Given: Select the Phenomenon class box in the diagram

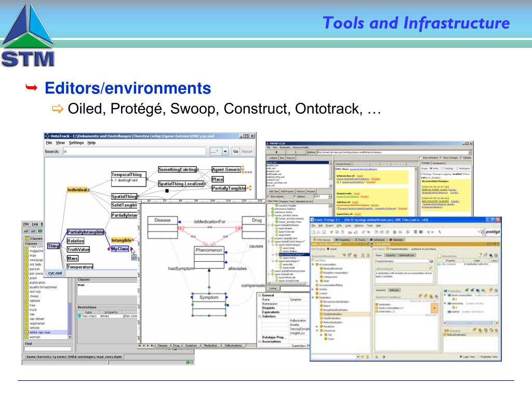Looking at the screenshot, I should click(209, 257).
